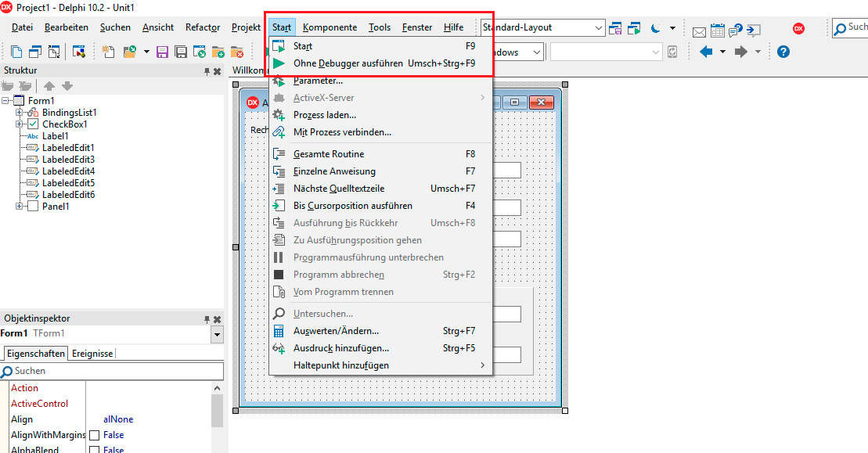Choose Mit Prozess verbinden...
Viewport: 868px width, 453px height.
click(x=381, y=132)
